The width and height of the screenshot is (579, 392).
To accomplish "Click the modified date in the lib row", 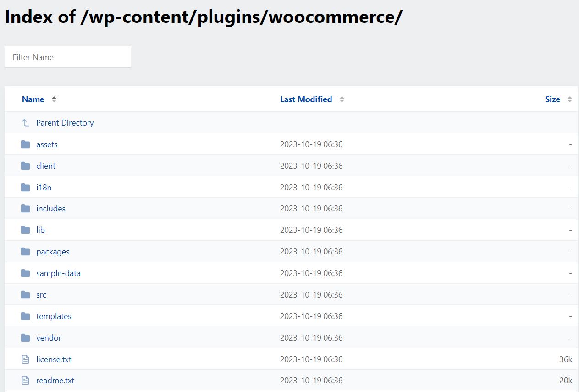I will [x=311, y=230].
